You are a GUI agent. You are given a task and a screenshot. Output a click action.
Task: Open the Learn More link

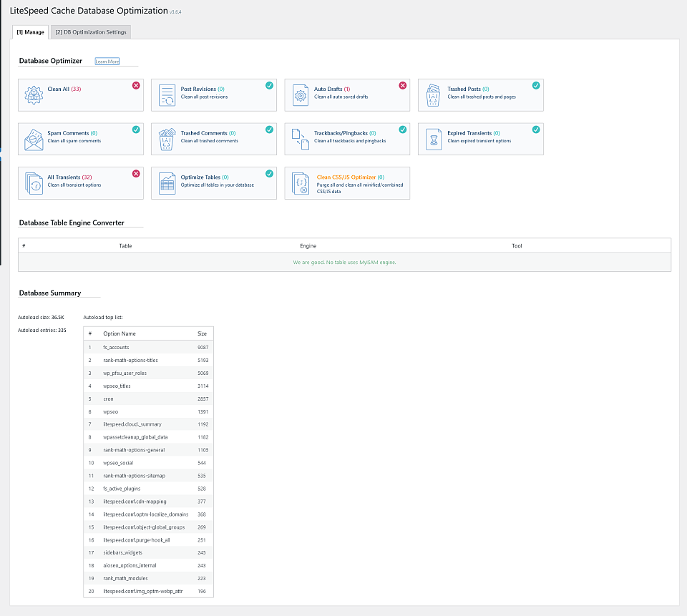(x=107, y=62)
